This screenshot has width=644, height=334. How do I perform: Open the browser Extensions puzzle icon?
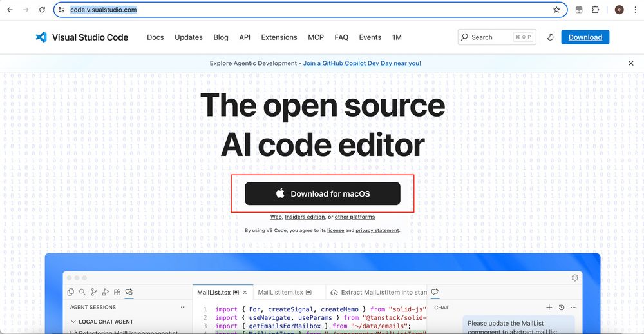(x=595, y=10)
